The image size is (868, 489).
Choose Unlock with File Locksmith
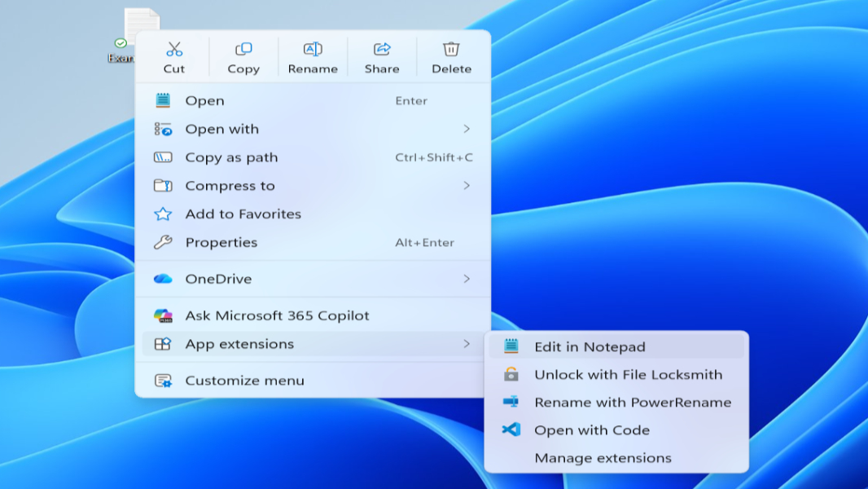(x=616, y=374)
